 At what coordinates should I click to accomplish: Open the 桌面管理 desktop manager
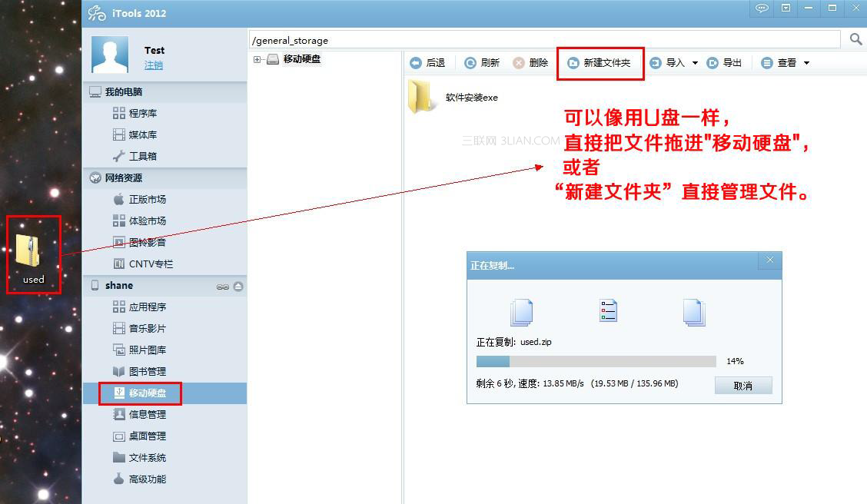click(x=143, y=435)
